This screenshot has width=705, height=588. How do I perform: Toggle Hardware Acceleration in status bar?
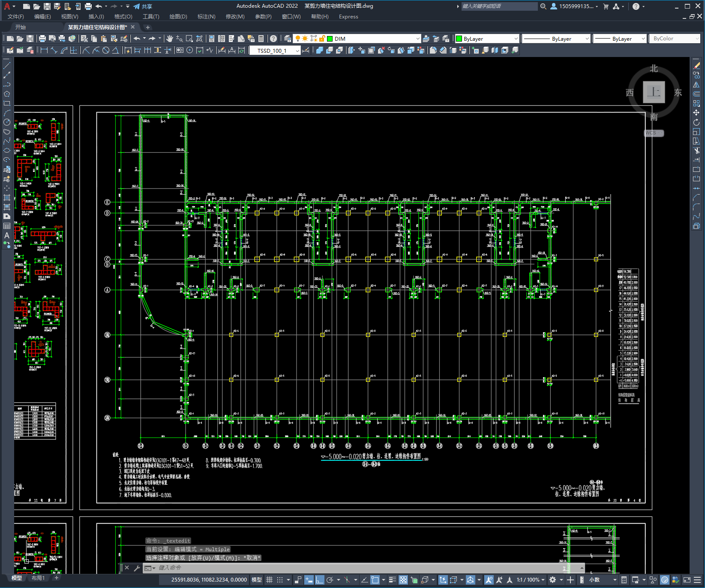[665, 580]
